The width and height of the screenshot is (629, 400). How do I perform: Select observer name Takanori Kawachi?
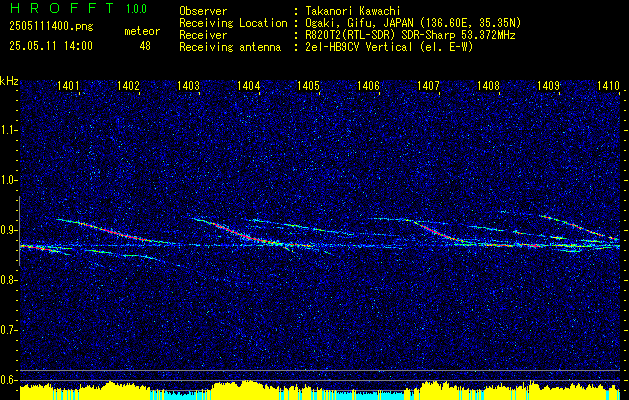tap(353, 11)
